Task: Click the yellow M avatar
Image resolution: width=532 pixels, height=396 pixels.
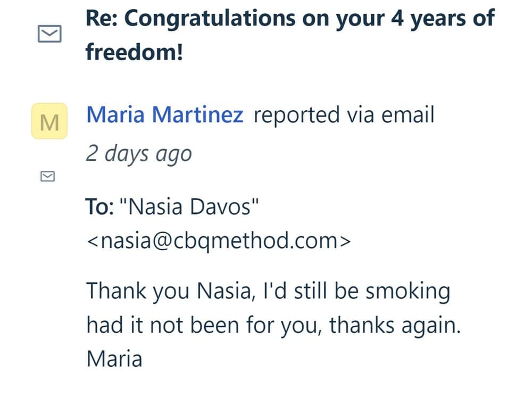Action: tap(49, 121)
